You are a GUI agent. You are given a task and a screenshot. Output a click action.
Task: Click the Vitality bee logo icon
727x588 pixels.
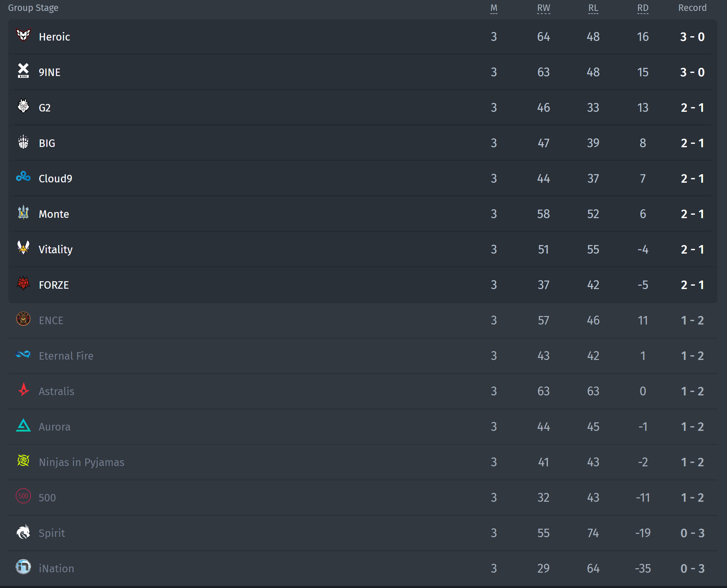(x=24, y=248)
